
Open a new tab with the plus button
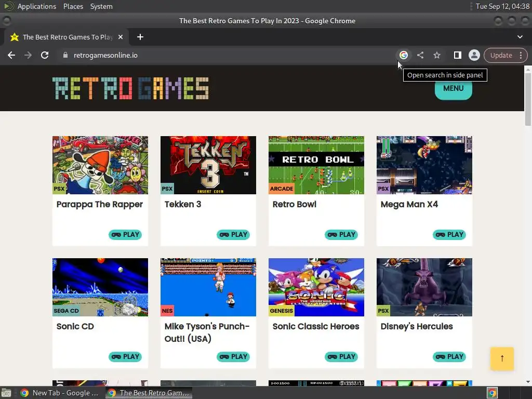140,37
